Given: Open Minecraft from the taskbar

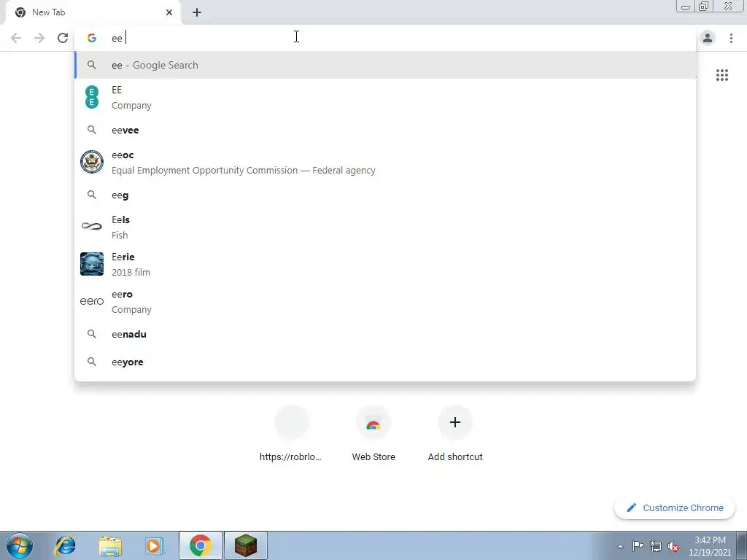Looking at the screenshot, I should (245, 545).
